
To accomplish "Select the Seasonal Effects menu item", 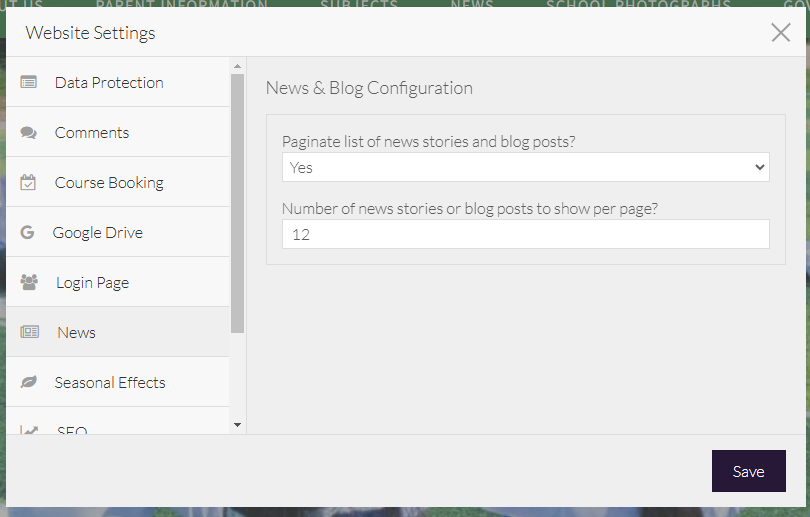I will pos(110,382).
